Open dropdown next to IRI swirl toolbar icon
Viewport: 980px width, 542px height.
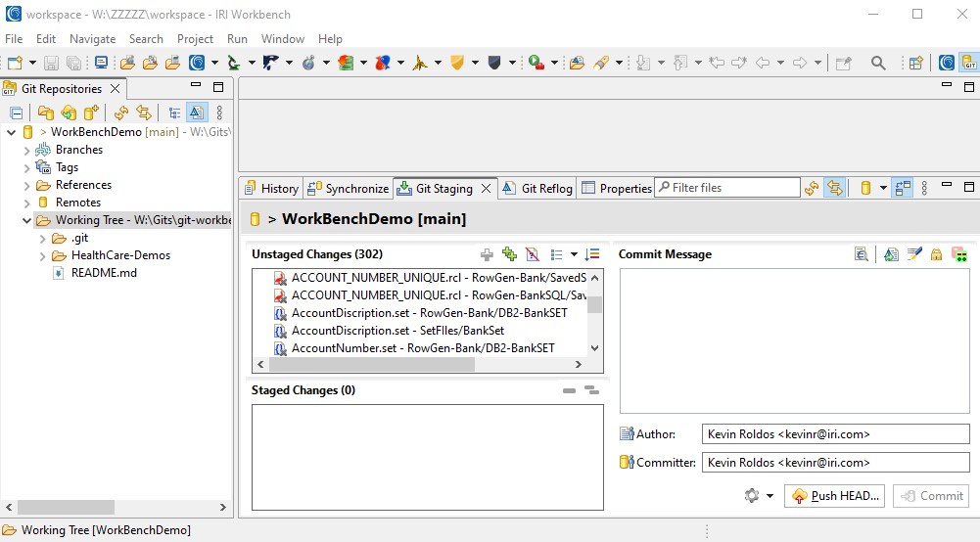(x=214, y=63)
